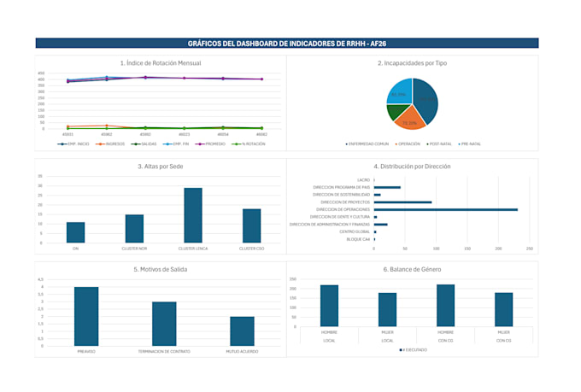Click the bar above the 'ON' label
Viewport: 581px width, 392px height.
point(75,232)
